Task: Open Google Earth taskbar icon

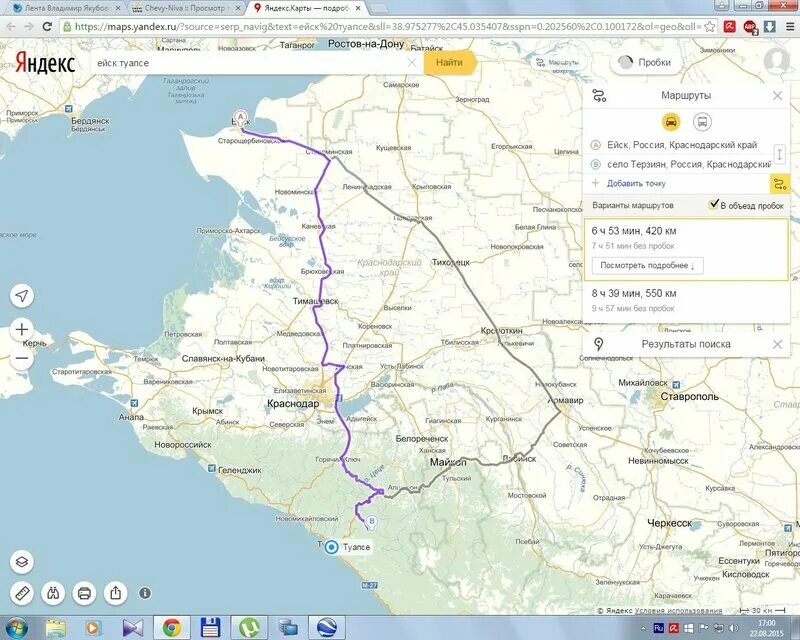Action: coord(326,627)
